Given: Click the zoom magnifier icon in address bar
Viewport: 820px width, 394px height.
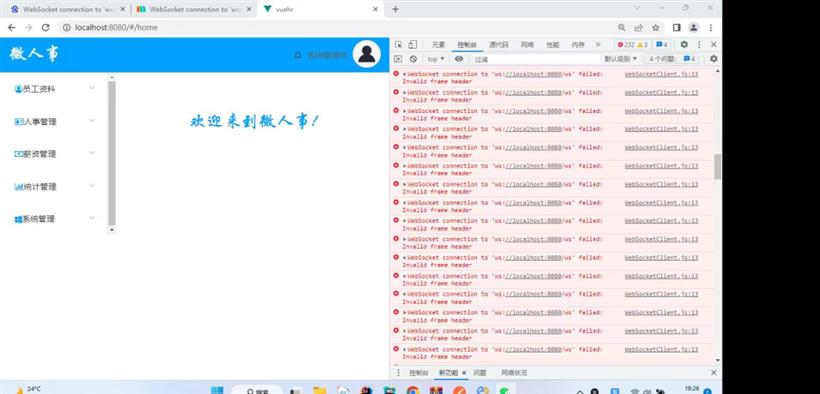Looking at the screenshot, I should coord(621,28).
